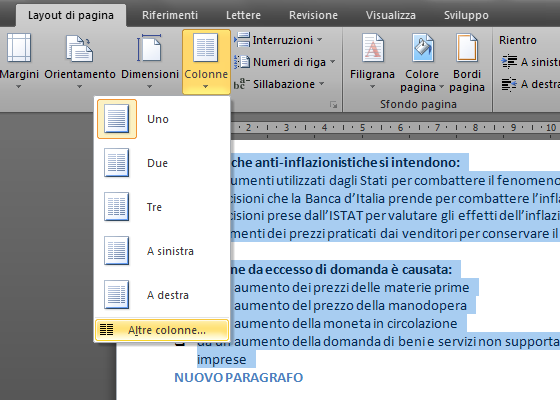Select the A sinistra column layout icon
The height and width of the screenshot is (400, 560).
point(117,251)
